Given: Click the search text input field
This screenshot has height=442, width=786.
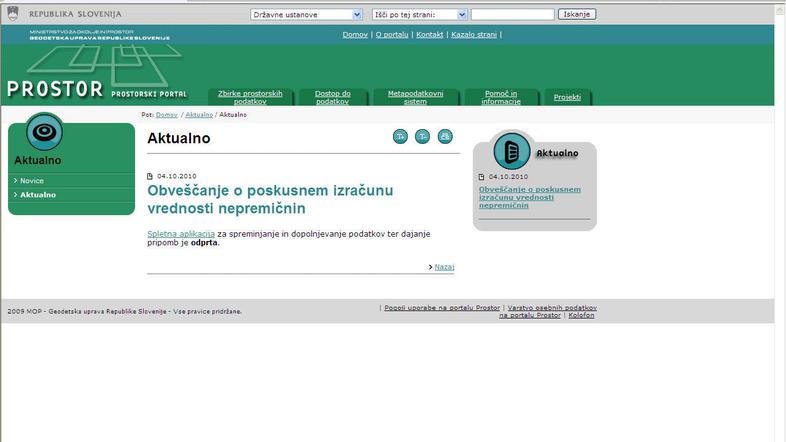Looking at the screenshot, I should point(513,15).
